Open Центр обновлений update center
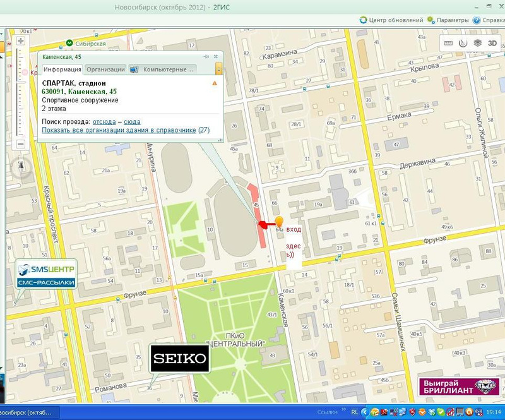Image resolution: width=505 pixels, height=420 pixels. tap(391, 20)
